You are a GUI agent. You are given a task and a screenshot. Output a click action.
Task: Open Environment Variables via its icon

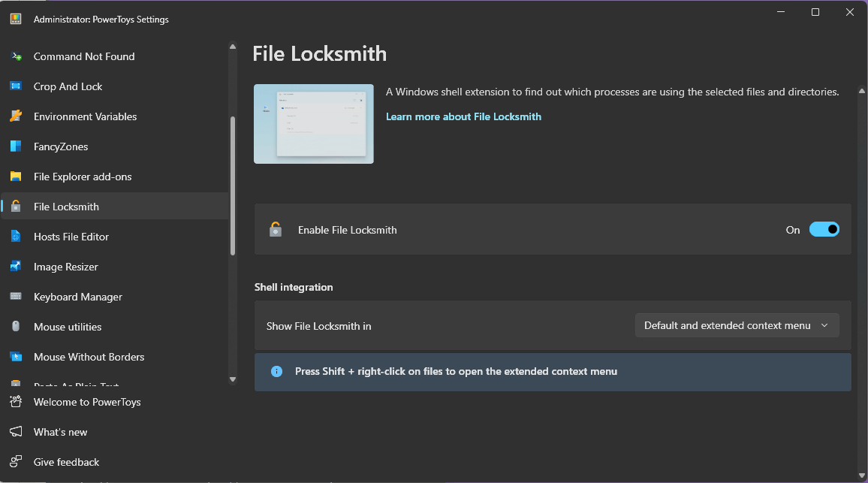click(x=16, y=116)
